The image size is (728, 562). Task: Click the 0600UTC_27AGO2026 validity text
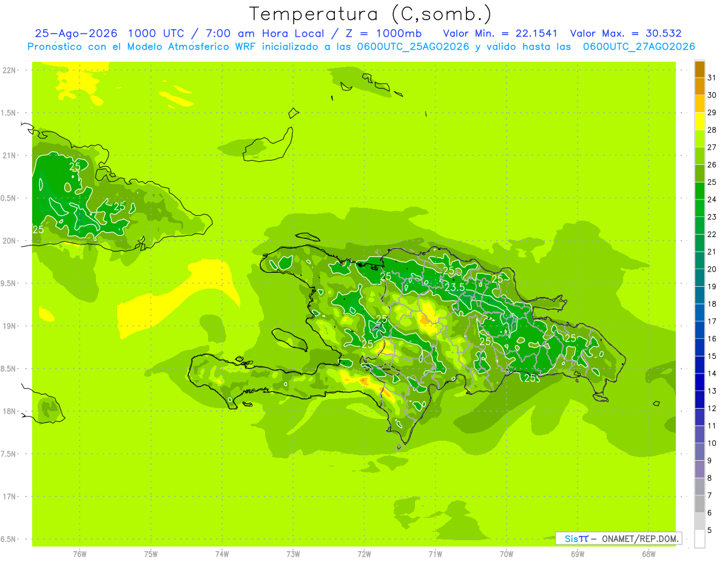tap(639, 47)
